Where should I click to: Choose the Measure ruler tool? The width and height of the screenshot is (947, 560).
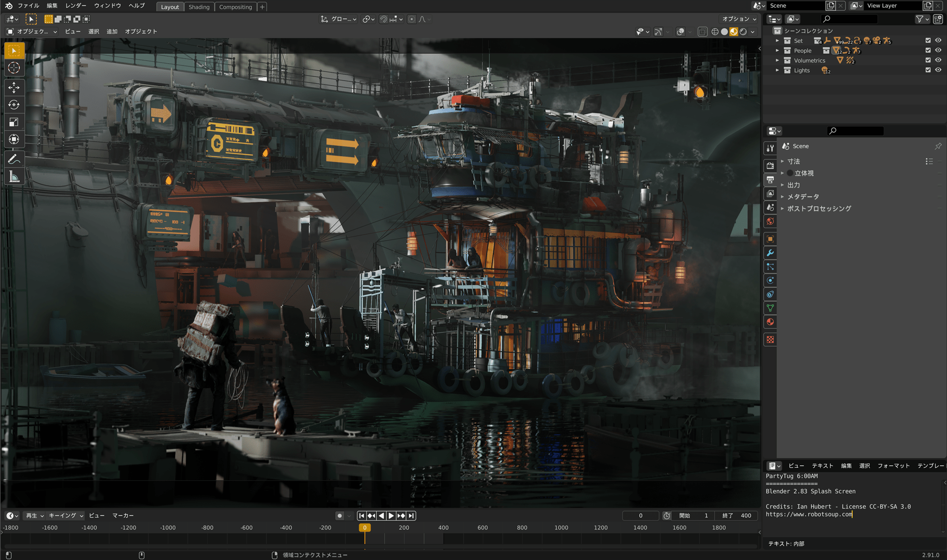14,176
